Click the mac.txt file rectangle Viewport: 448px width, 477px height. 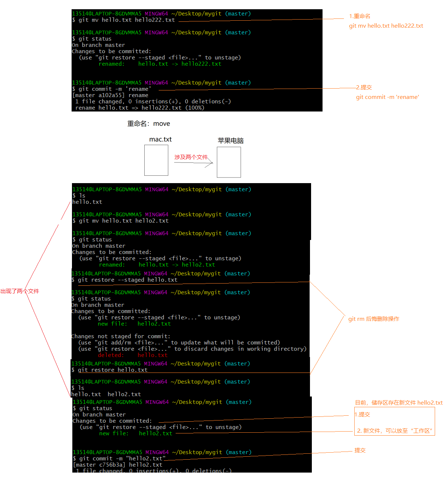(156, 160)
